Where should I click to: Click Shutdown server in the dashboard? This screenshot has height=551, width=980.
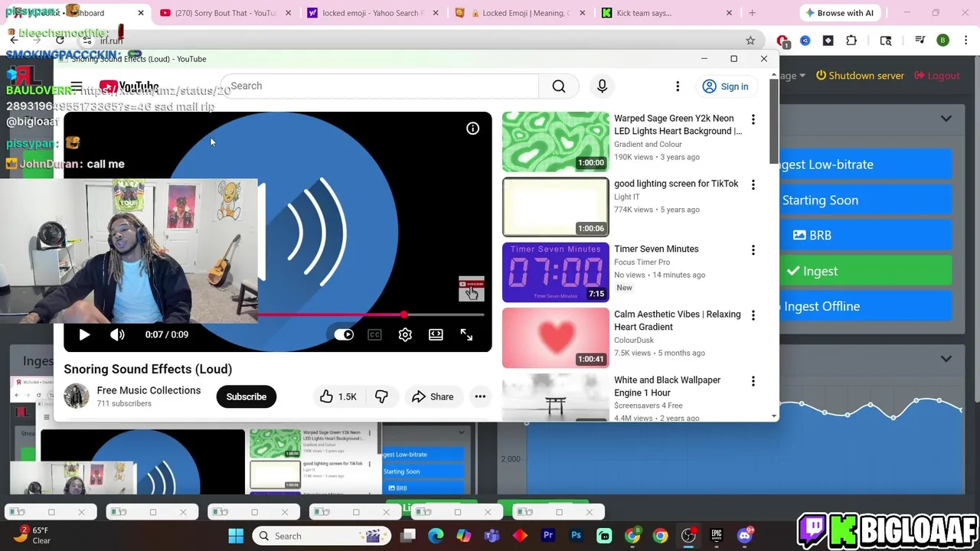[860, 76]
